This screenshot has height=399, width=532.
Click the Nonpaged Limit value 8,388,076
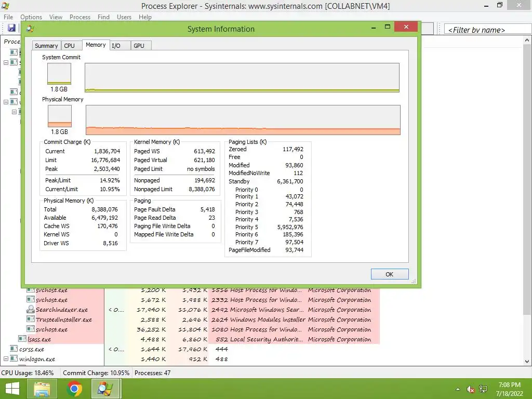click(x=202, y=189)
